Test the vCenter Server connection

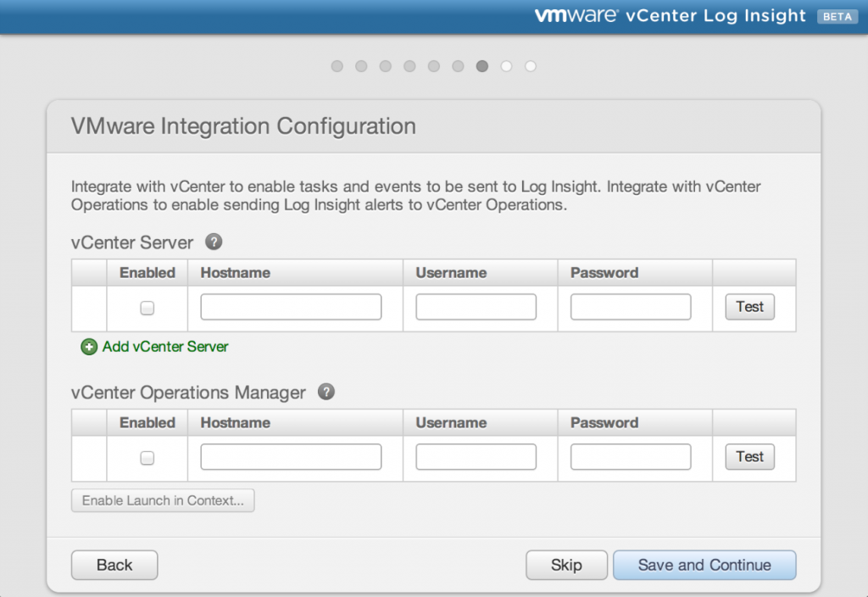click(x=750, y=307)
